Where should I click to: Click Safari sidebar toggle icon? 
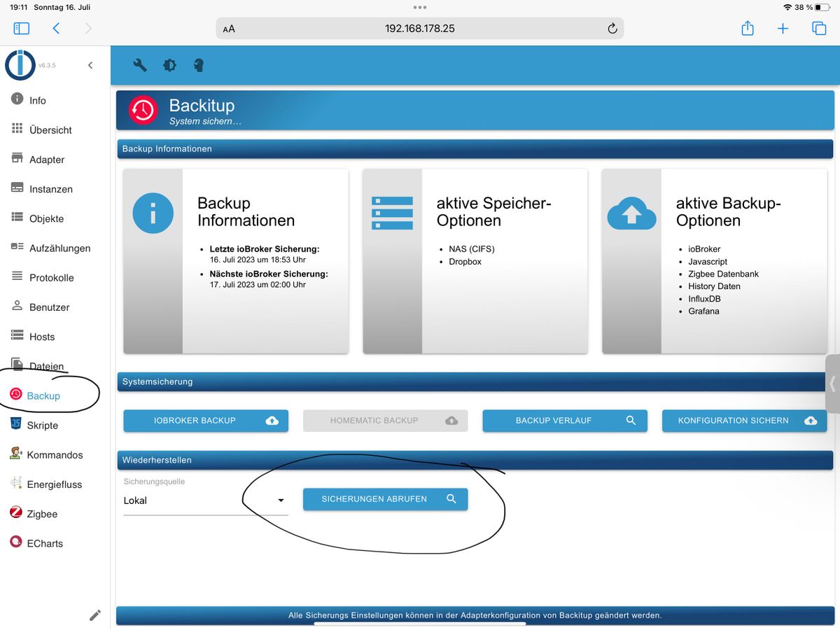coord(22,28)
